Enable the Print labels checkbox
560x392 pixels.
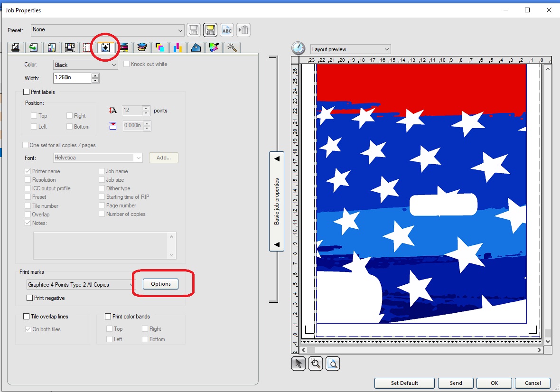point(27,92)
